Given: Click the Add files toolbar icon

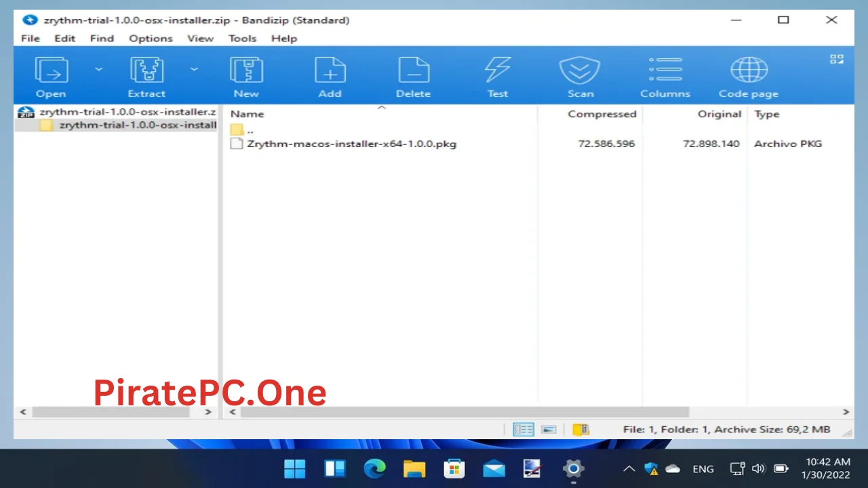Looking at the screenshot, I should (330, 70).
